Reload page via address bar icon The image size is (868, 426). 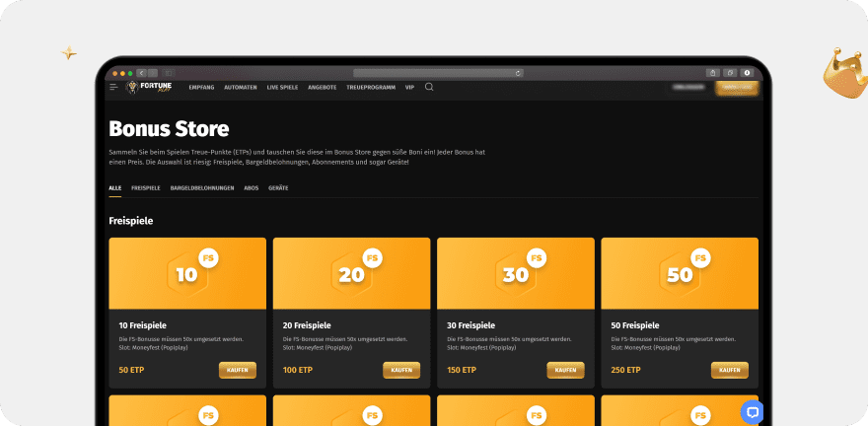coord(518,73)
